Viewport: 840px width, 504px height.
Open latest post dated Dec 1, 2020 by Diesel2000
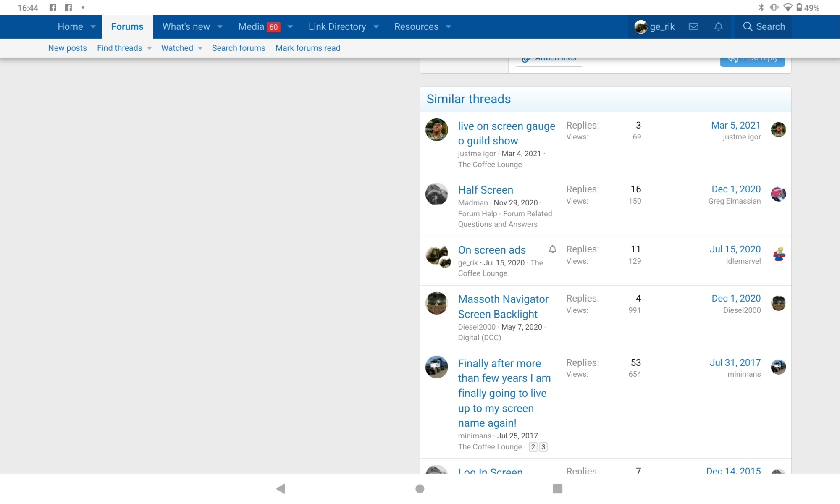736,298
